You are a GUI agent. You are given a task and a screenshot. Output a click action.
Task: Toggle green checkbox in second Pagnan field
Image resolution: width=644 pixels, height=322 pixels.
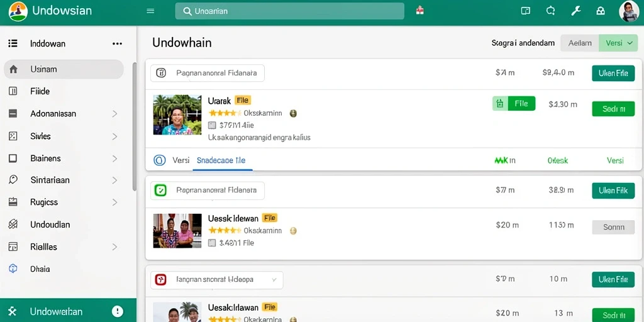(x=160, y=190)
